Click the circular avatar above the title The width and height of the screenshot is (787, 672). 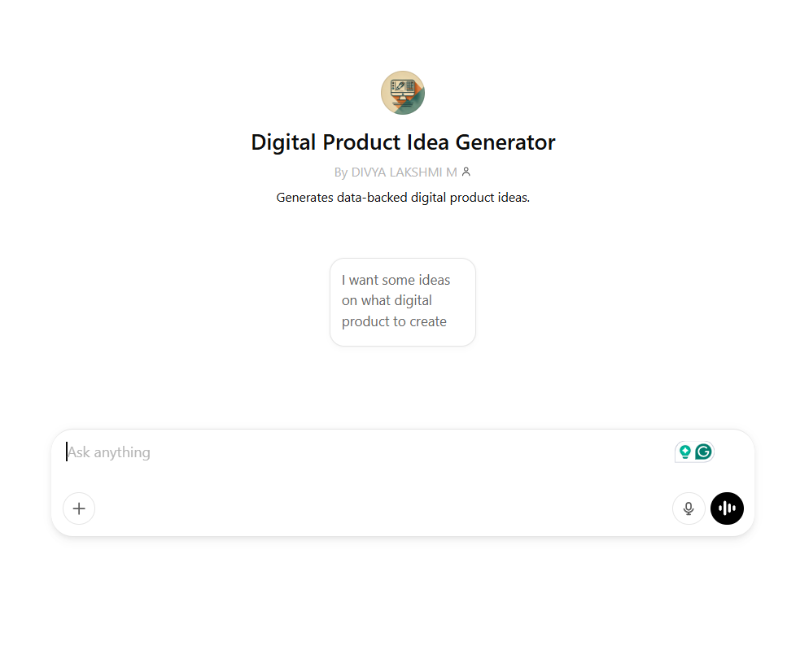coord(402,92)
